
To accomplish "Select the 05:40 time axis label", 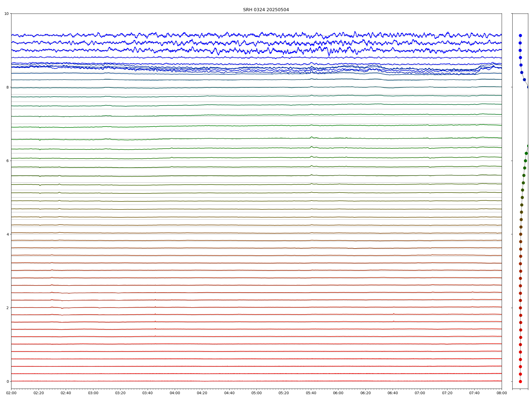I will pos(311,393).
